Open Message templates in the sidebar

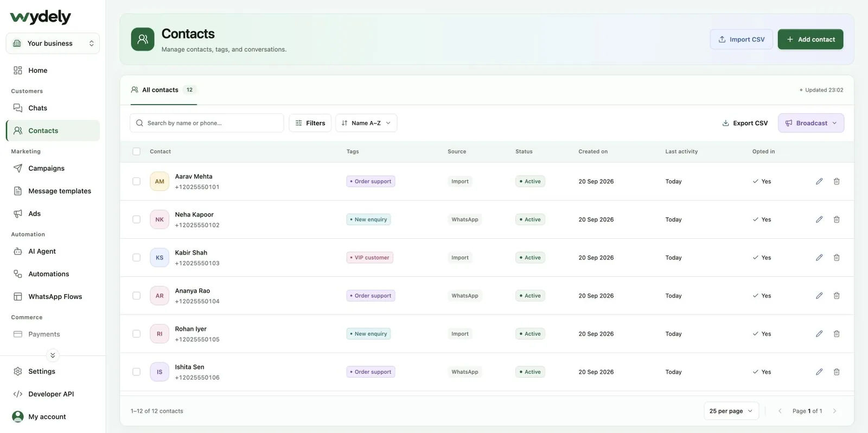[x=53, y=191]
